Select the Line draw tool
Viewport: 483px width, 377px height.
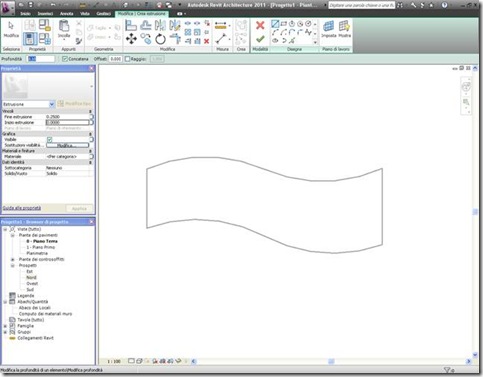275,24
